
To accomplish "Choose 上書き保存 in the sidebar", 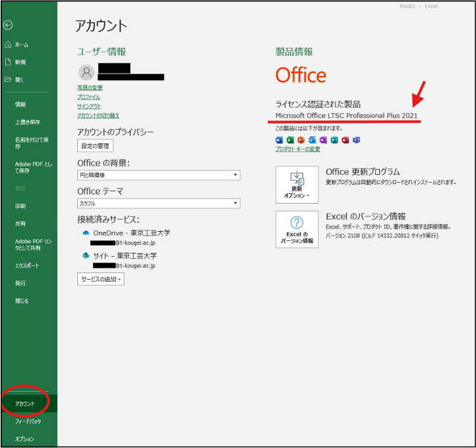I will coord(27,122).
